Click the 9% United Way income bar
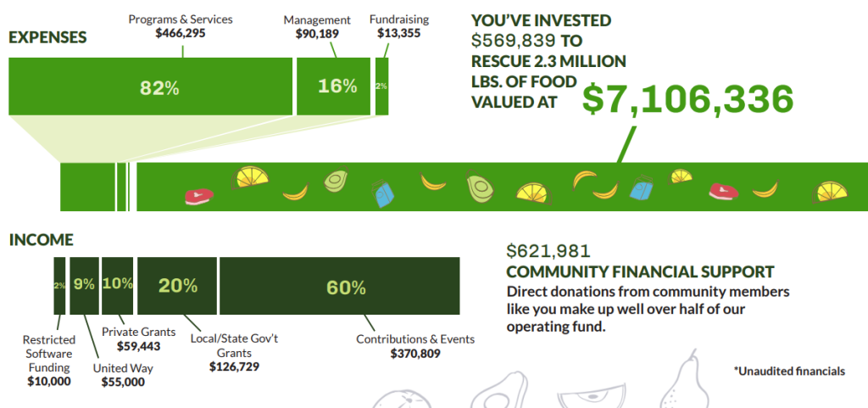This screenshot has width=868, height=408. click(84, 286)
